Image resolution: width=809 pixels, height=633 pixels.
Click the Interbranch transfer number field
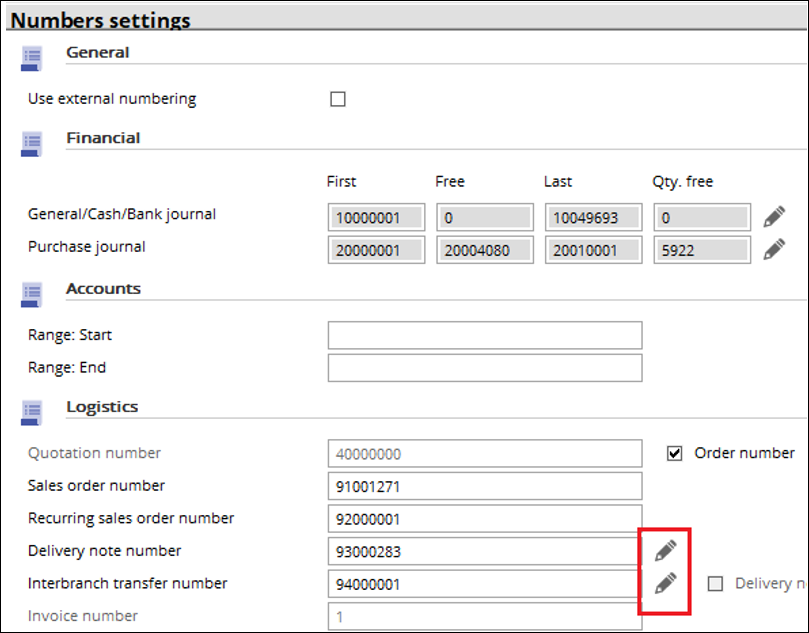(485, 583)
